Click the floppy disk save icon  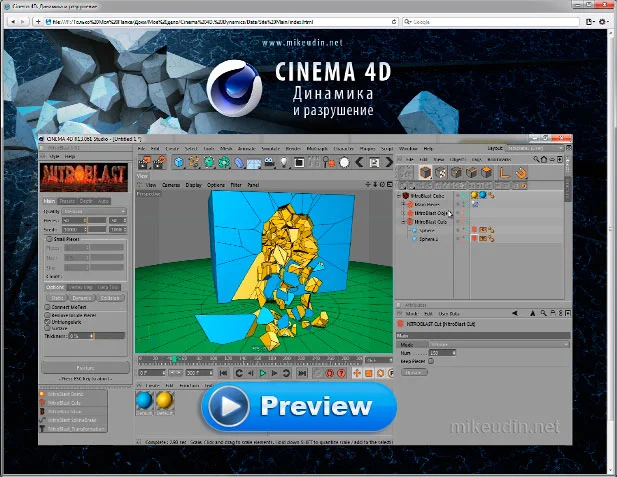[374, 162]
